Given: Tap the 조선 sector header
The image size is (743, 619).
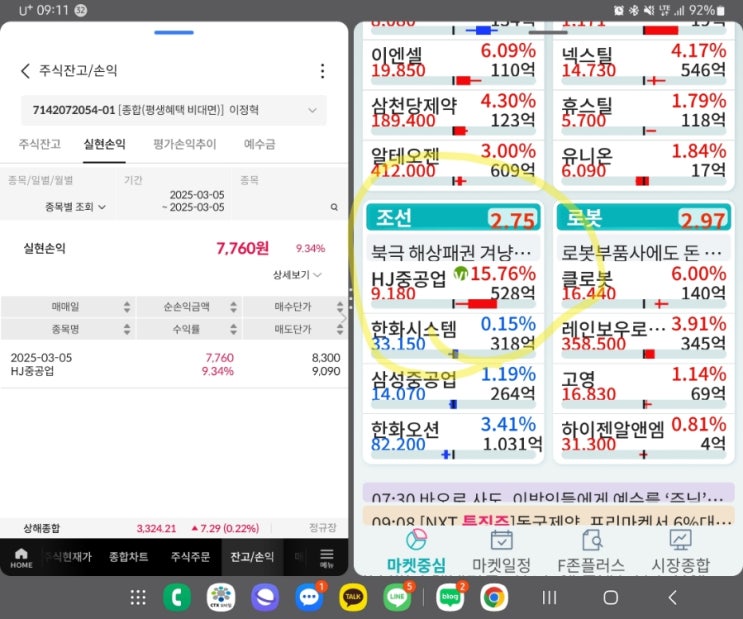Looking at the screenshot, I should pyautogui.click(x=453, y=218).
